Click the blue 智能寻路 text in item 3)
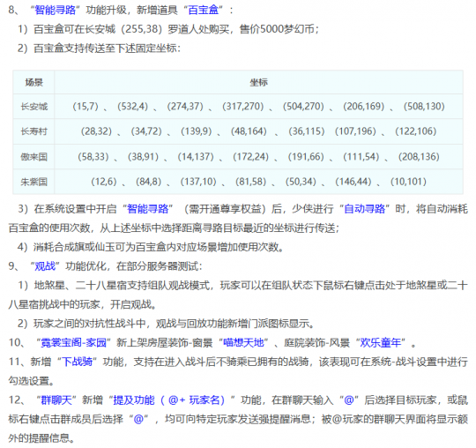Screen dimensions: 476x448 coord(147,209)
